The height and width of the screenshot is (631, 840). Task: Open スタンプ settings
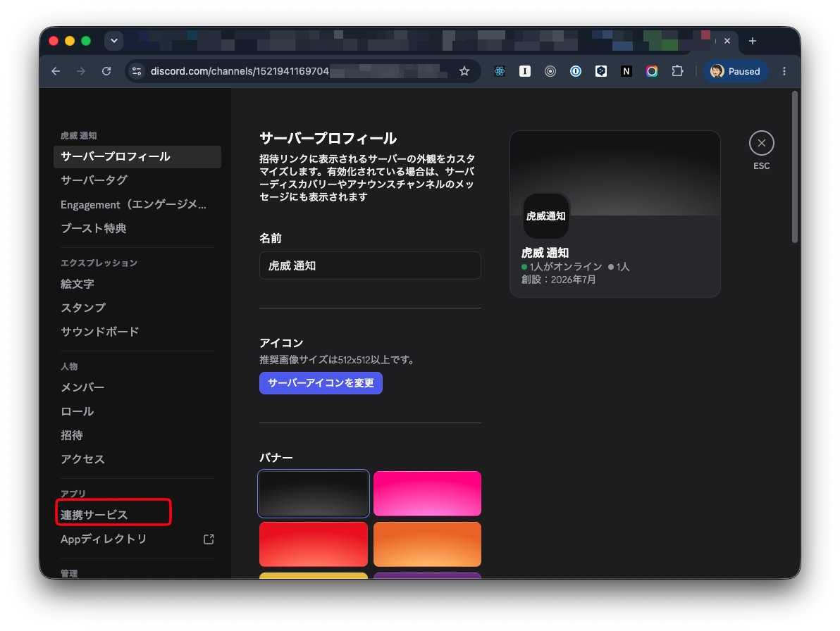point(137,308)
